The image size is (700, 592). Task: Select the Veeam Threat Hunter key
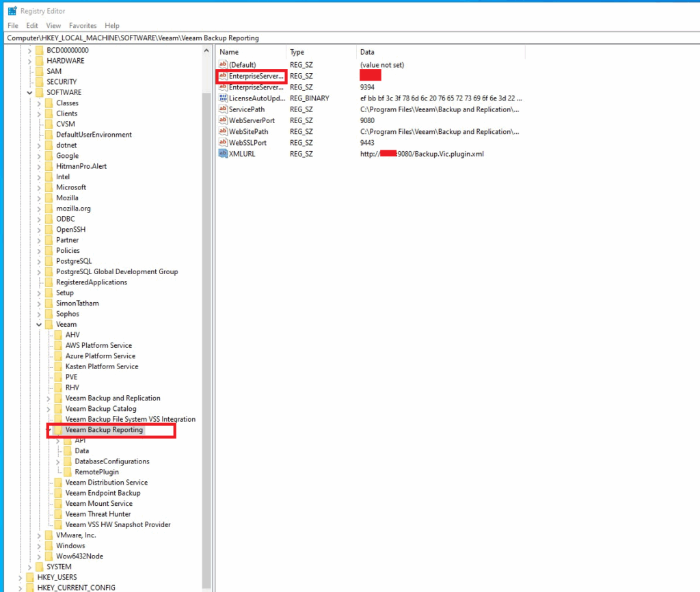pyautogui.click(x=98, y=514)
